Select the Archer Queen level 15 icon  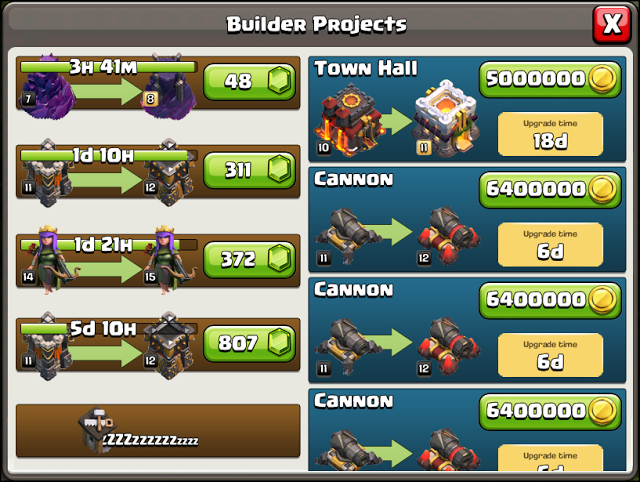[168, 260]
